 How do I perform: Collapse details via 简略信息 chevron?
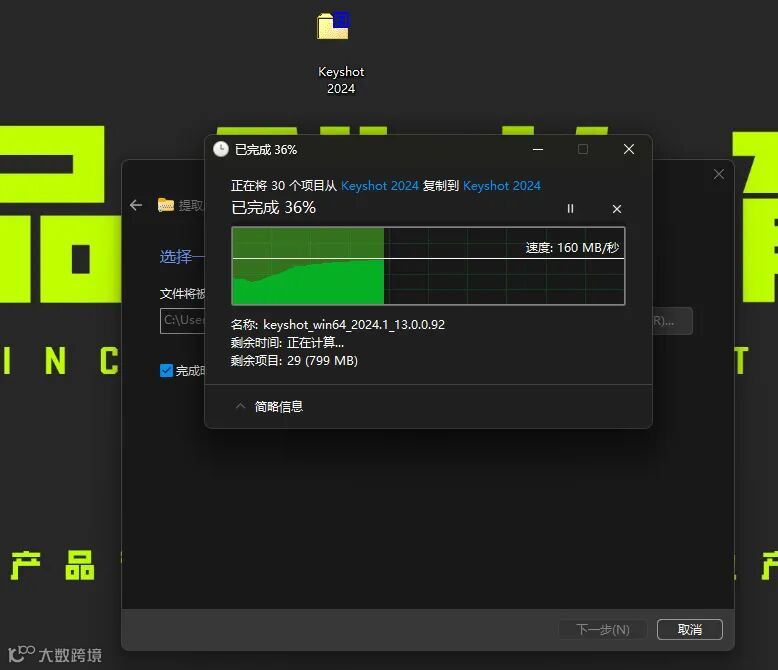(x=240, y=406)
